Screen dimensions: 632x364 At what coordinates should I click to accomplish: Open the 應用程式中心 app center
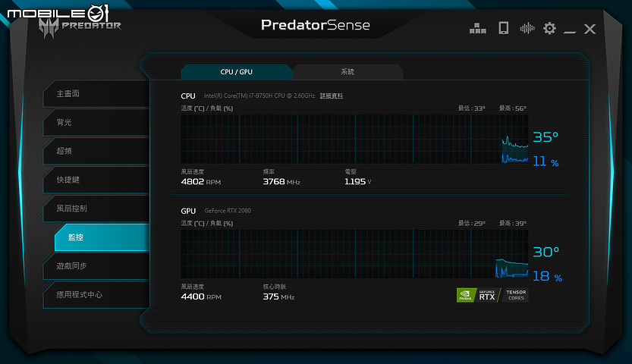(x=95, y=294)
